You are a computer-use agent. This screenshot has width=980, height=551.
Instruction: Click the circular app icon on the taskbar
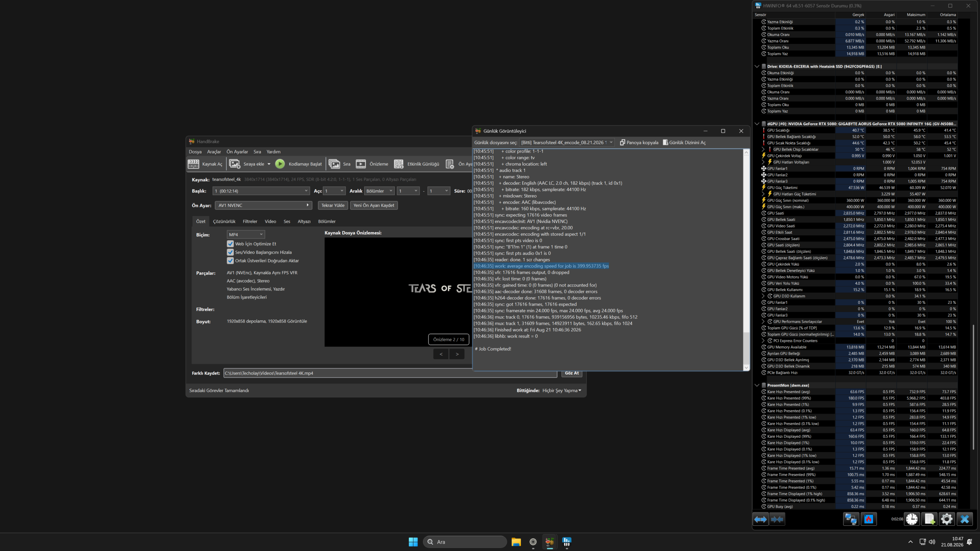533,542
